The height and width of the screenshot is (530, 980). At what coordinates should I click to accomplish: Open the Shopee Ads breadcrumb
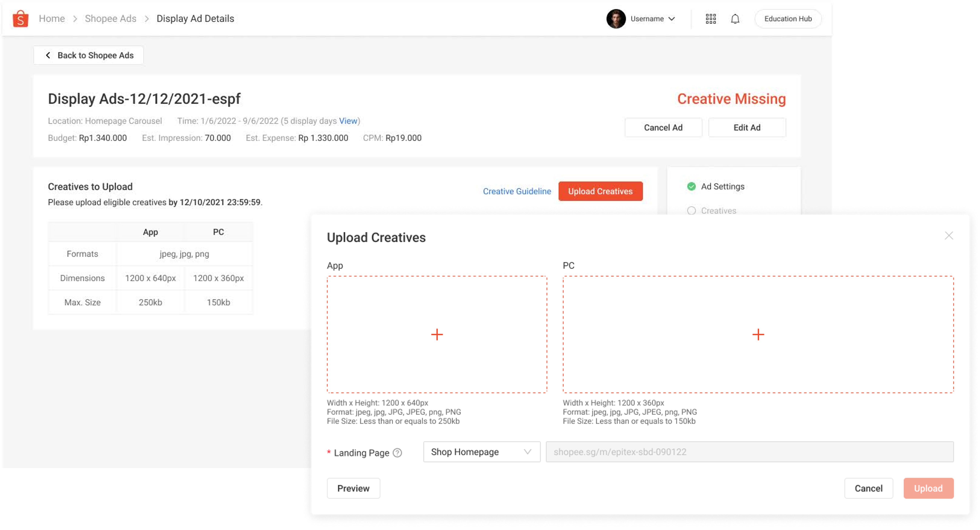[x=110, y=18]
